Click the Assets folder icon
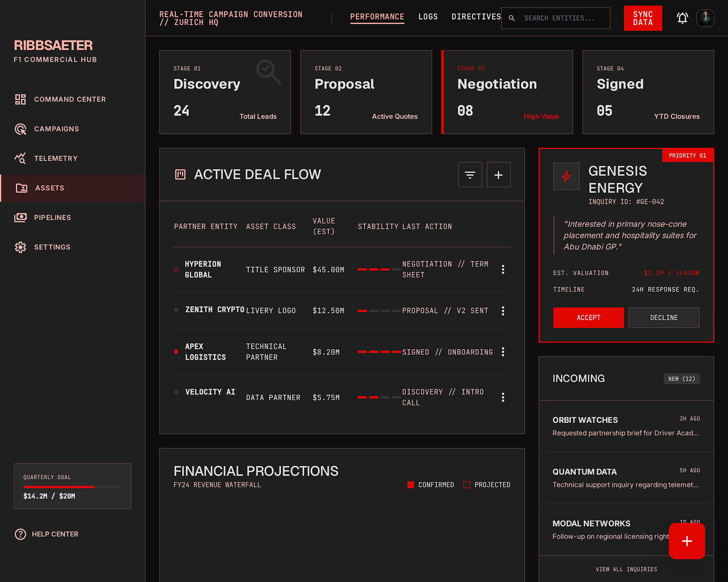 [22, 188]
